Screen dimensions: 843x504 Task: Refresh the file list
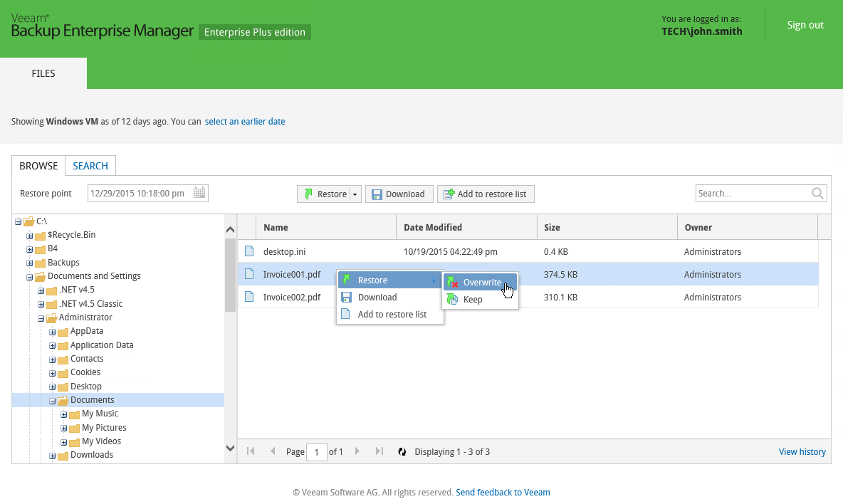point(402,452)
